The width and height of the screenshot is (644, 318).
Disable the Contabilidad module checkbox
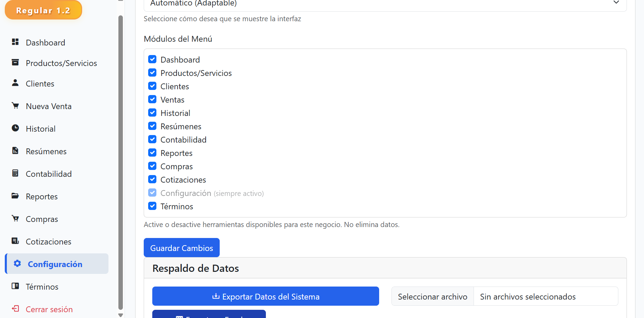(152, 139)
